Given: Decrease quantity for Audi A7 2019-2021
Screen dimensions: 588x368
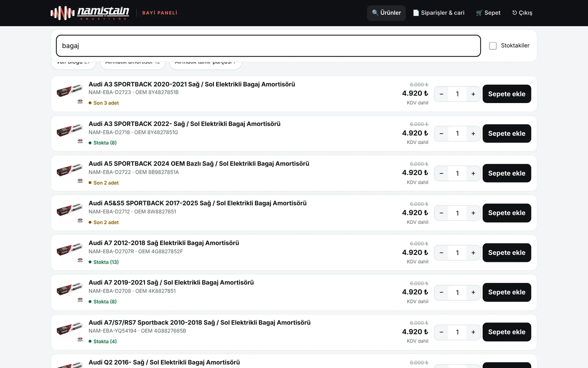Looking at the screenshot, I should [441, 293].
